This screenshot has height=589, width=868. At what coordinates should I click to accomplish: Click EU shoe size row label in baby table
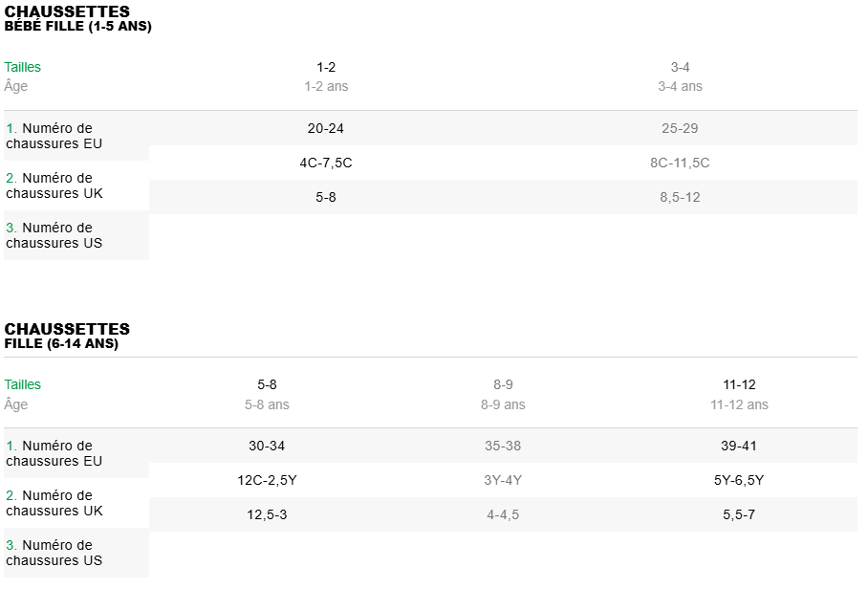(54, 136)
